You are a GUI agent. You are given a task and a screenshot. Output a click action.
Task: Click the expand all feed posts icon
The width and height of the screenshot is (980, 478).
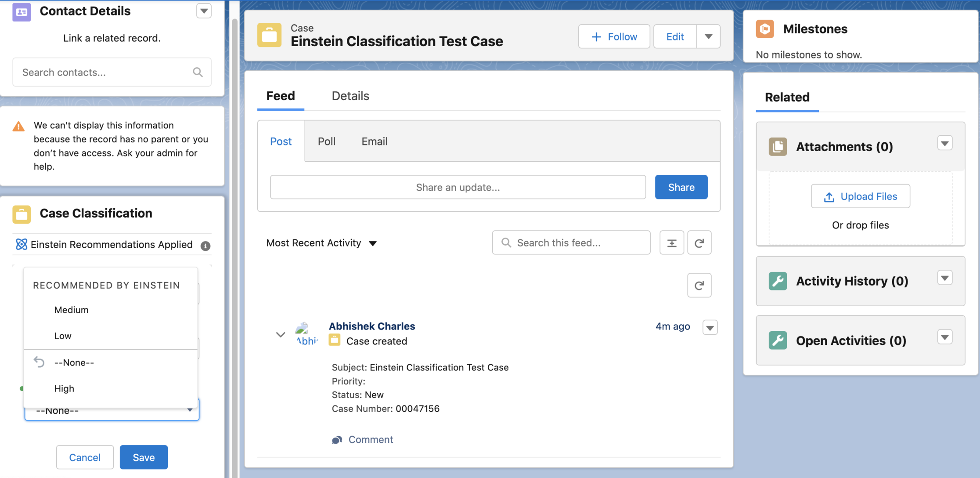tap(671, 243)
